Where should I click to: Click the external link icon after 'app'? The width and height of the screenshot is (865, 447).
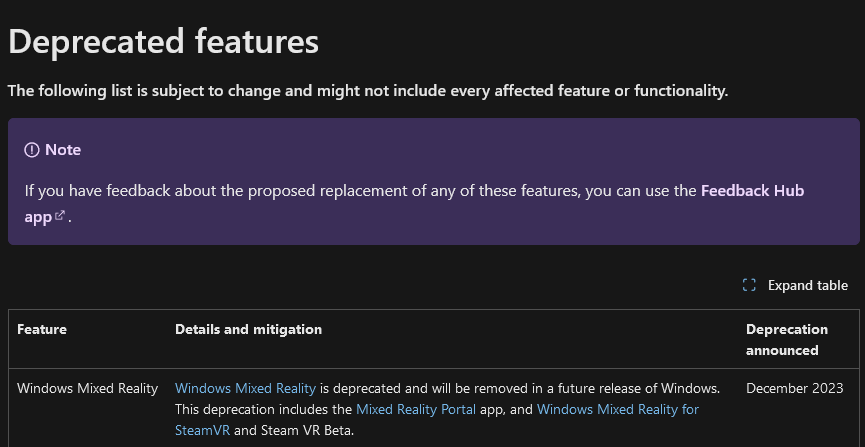[x=60, y=215]
